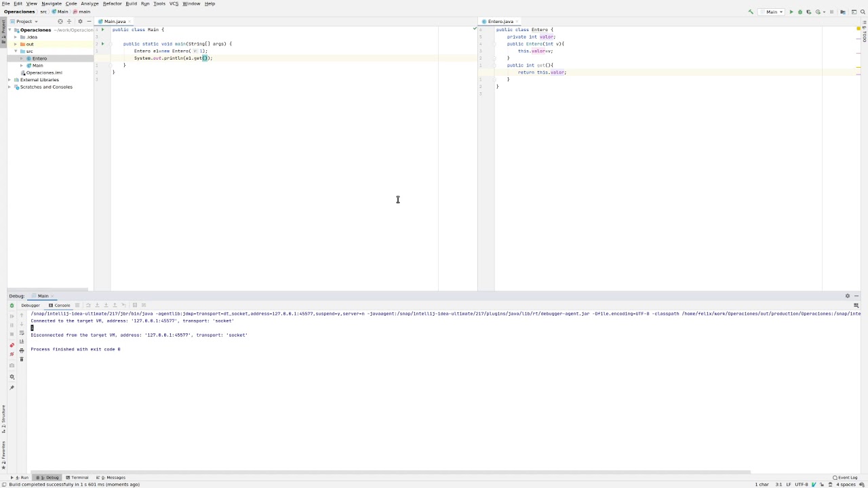Toggle Mute Breakpoints in Debug sidebar
Image resolution: width=868 pixels, height=488 pixels.
coord(12,354)
